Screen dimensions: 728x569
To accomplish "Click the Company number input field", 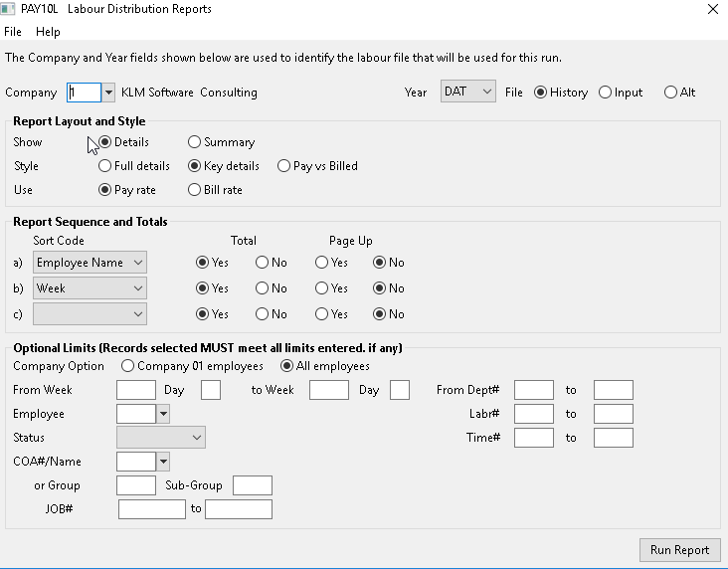I will click(84, 93).
